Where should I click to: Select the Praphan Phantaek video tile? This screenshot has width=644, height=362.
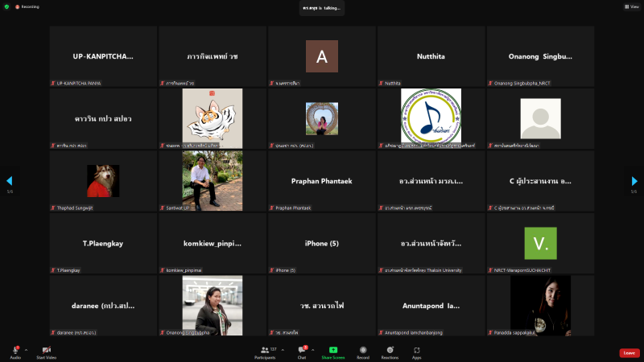click(321, 181)
